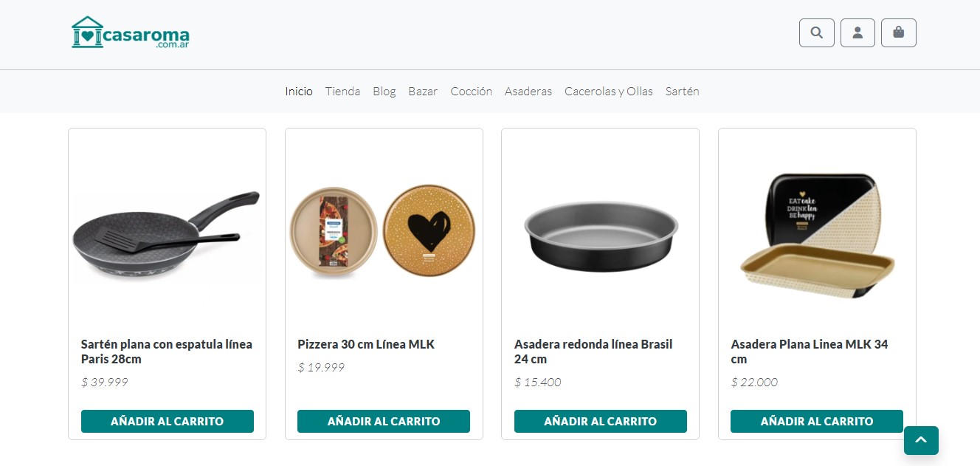
Task: Open the Blog page
Action: [384, 92]
